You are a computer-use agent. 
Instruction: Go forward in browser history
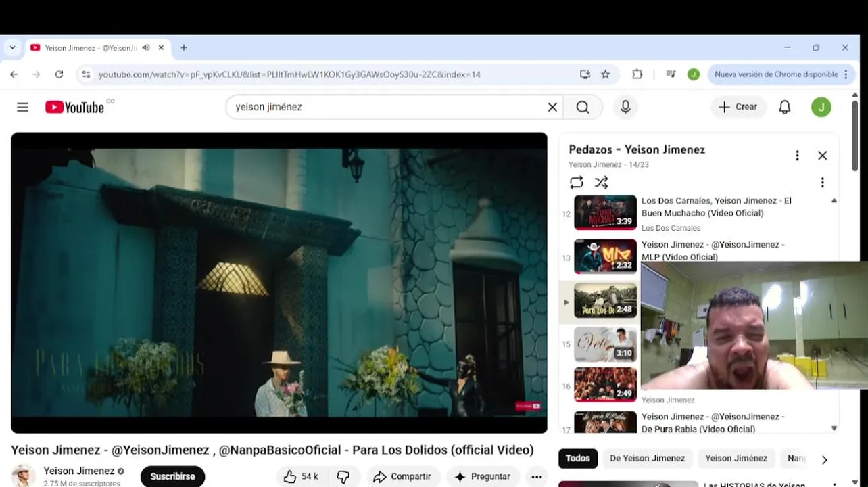(37, 74)
